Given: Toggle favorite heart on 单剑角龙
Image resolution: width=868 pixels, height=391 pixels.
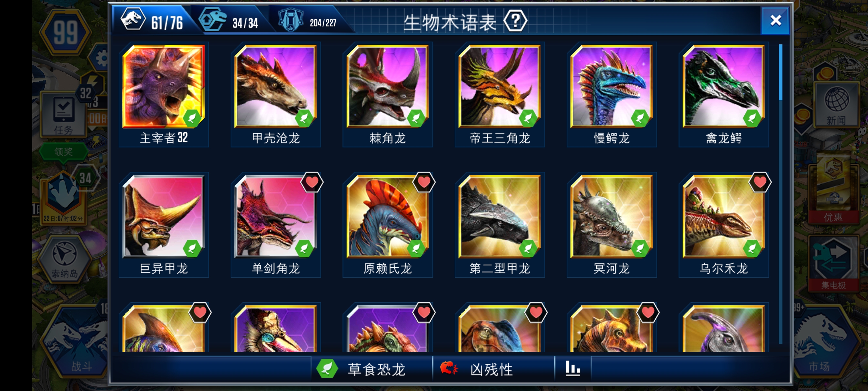Looking at the screenshot, I should click(312, 182).
